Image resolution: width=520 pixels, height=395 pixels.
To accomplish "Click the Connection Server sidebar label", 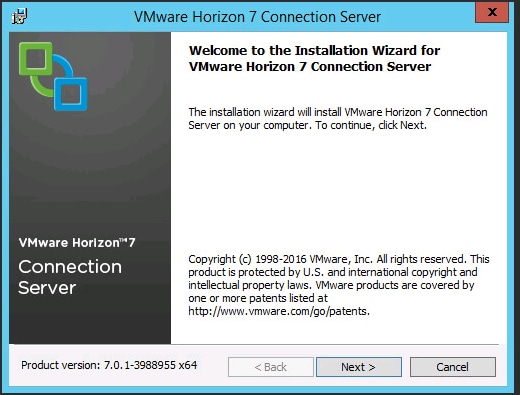I will click(x=70, y=277).
